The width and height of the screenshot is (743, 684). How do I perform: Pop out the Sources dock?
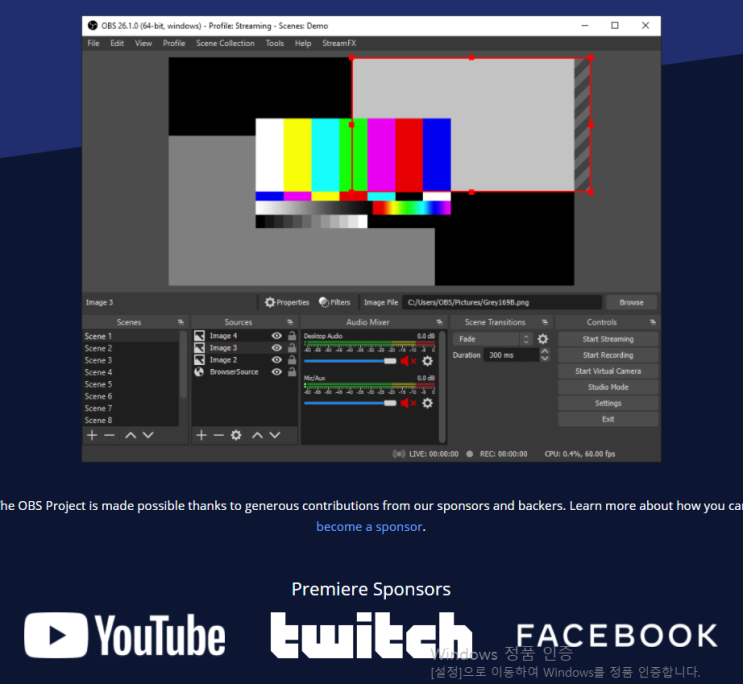pyautogui.click(x=290, y=322)
